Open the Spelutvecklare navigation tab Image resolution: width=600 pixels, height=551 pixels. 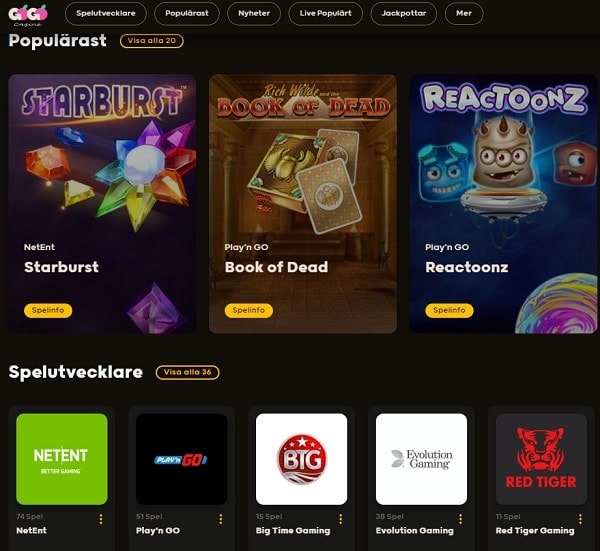[x=106, y=13]
